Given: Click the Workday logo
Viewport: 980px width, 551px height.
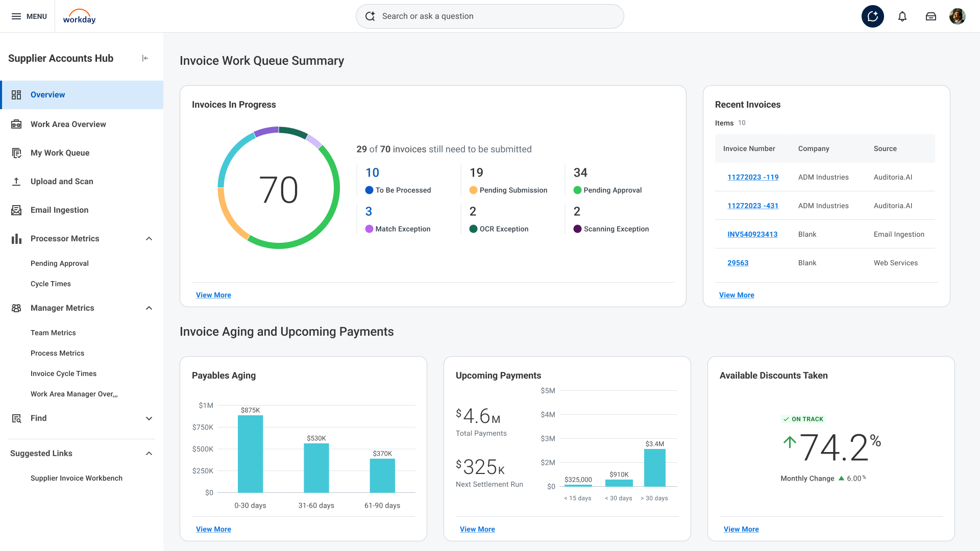Looking at the screenshot, I should [79, 16].
